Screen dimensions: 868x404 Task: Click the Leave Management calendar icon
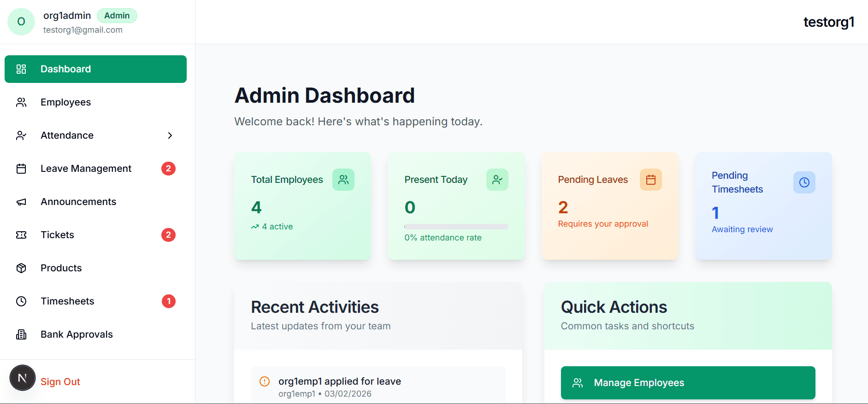(21, 169)
